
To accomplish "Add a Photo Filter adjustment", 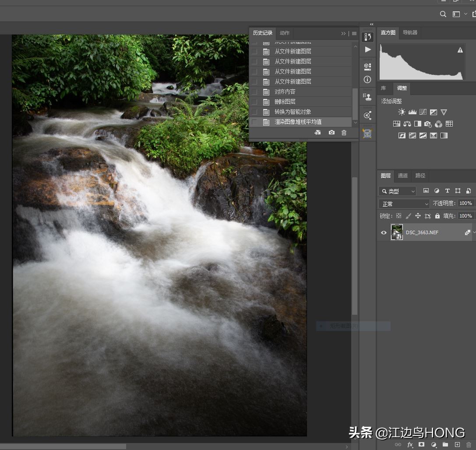I will coord(428,124).
